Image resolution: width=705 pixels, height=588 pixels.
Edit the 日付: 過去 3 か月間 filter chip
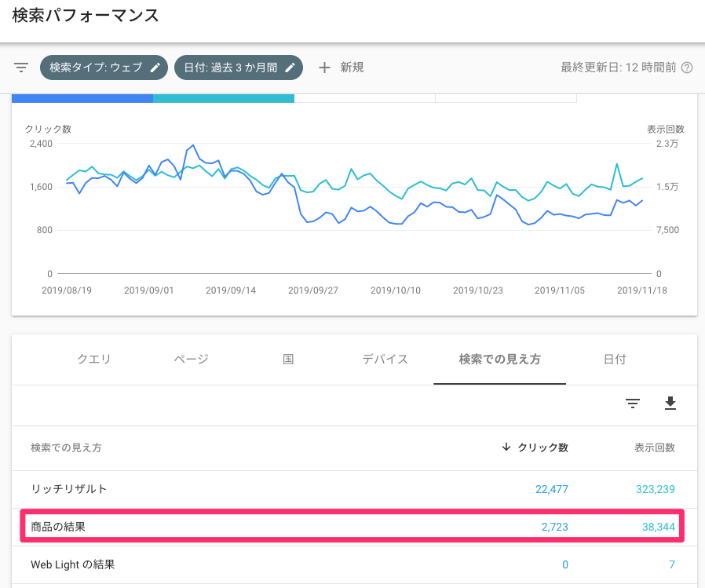pos(239,68)
